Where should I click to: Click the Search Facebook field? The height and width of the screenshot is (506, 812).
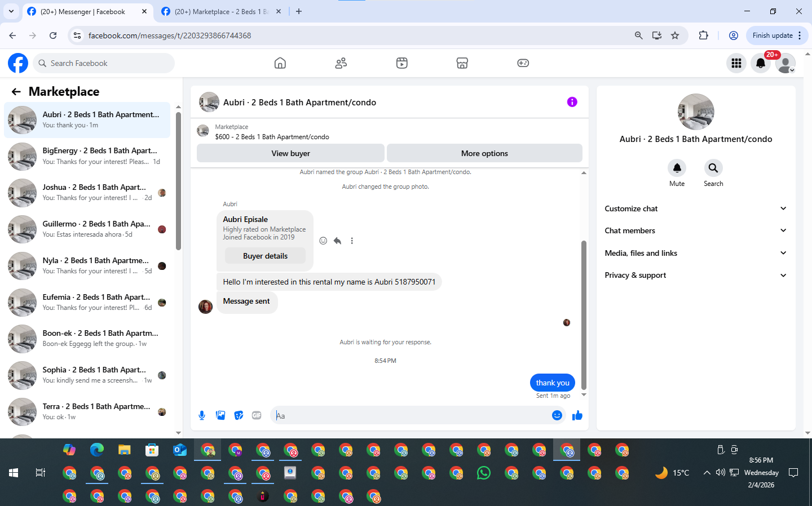[x=104, y=63]
